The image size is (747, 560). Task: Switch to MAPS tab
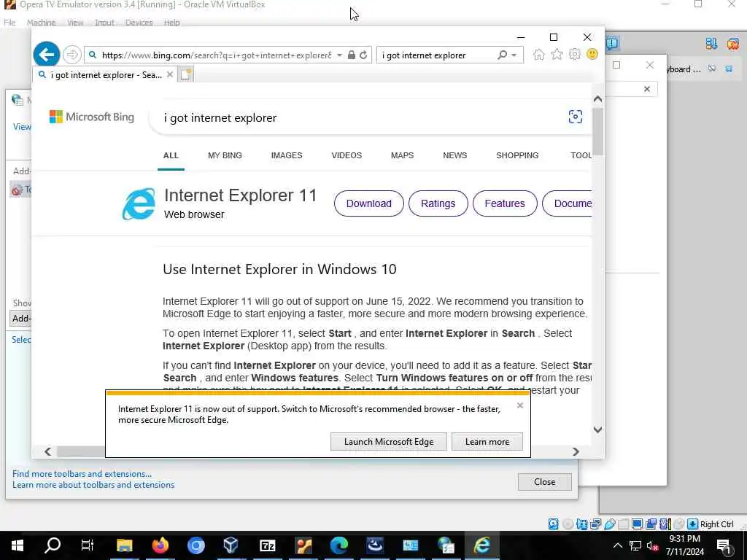coord(402,155)
